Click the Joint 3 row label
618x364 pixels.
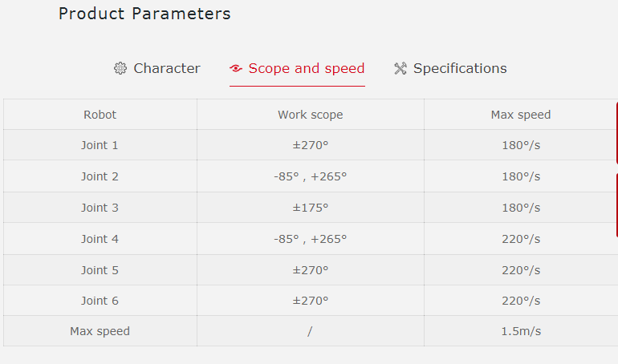click(x=100, y=208)
